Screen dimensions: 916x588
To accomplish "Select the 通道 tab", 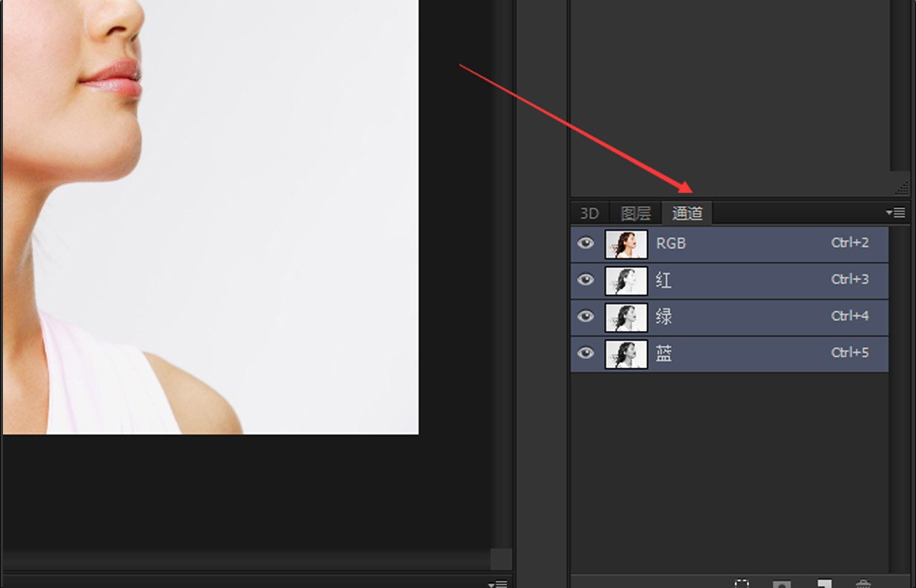I will click(687, 213).
